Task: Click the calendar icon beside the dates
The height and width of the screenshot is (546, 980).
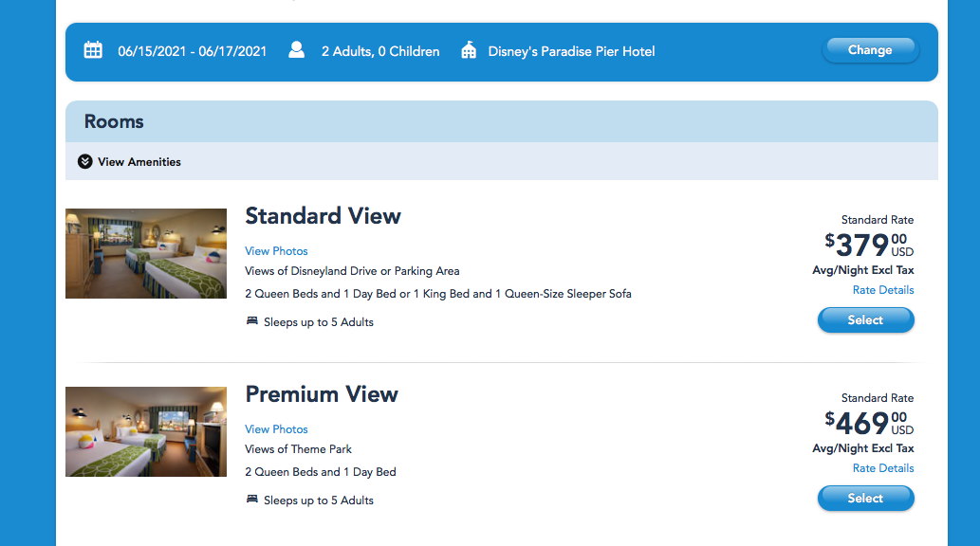Action: point(93,50)
